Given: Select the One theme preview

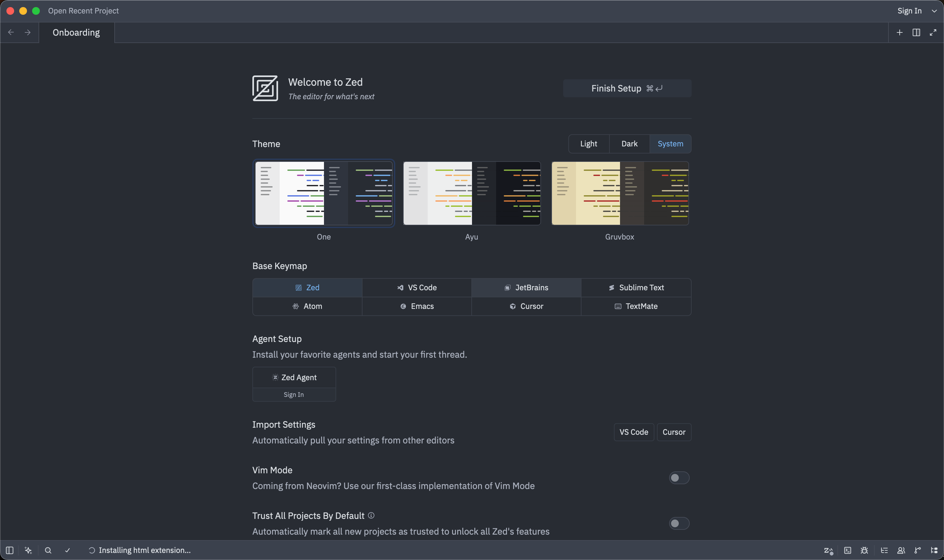Looking at the screenshot, I should [324, 193].
